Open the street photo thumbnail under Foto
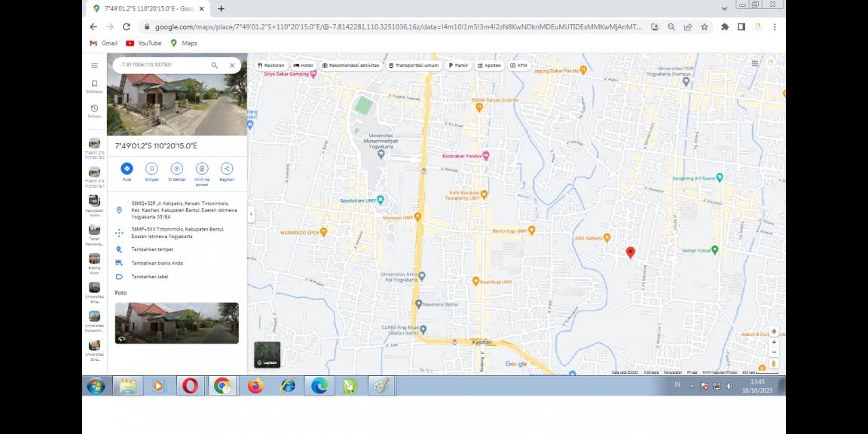Viewport: 868px width, 434px height. (177, 323)
